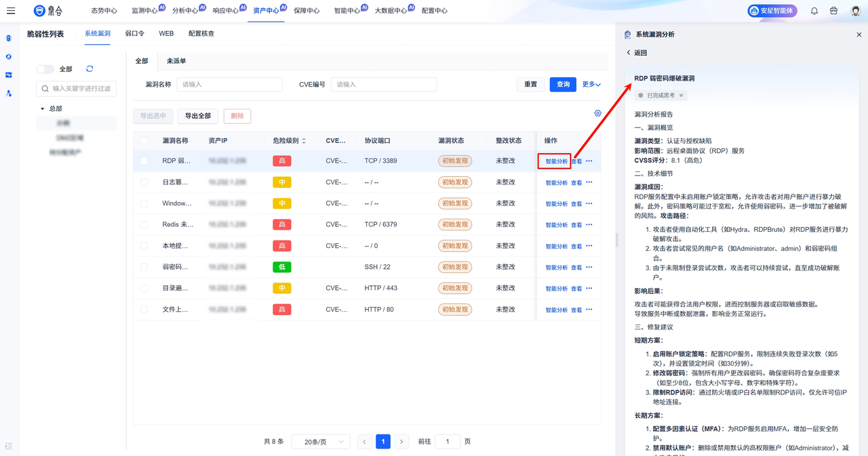
Task: Click the 查询 button
Action: pyautogui.click(x=563, y=85)
